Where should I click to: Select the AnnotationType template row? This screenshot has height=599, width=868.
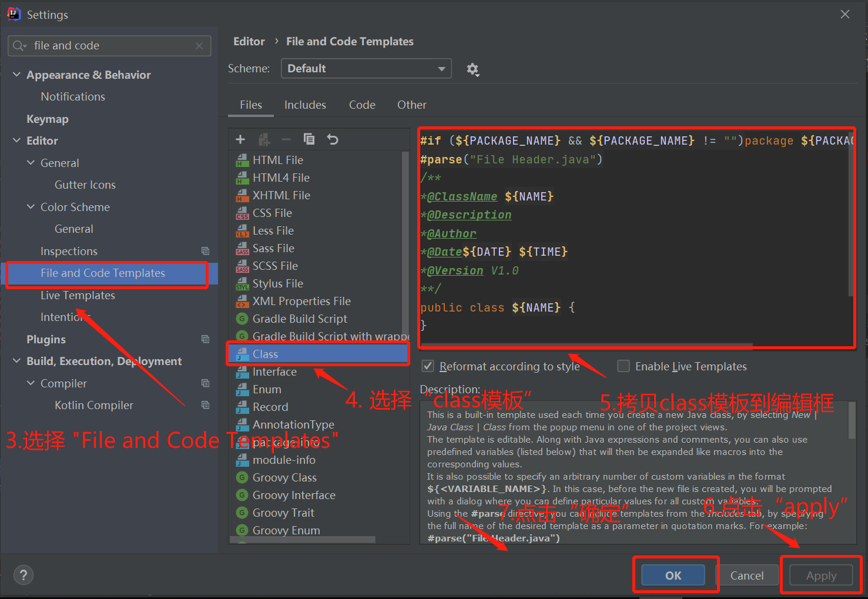319,424
